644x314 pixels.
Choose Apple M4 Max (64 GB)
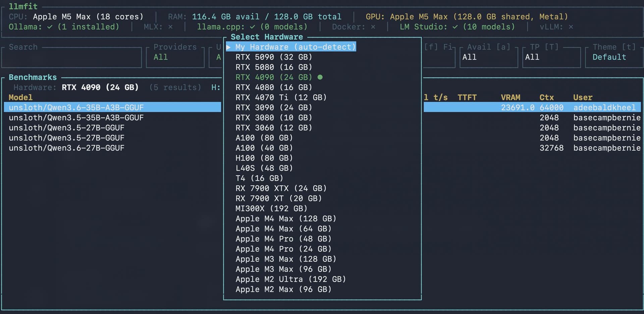point(283,229)
